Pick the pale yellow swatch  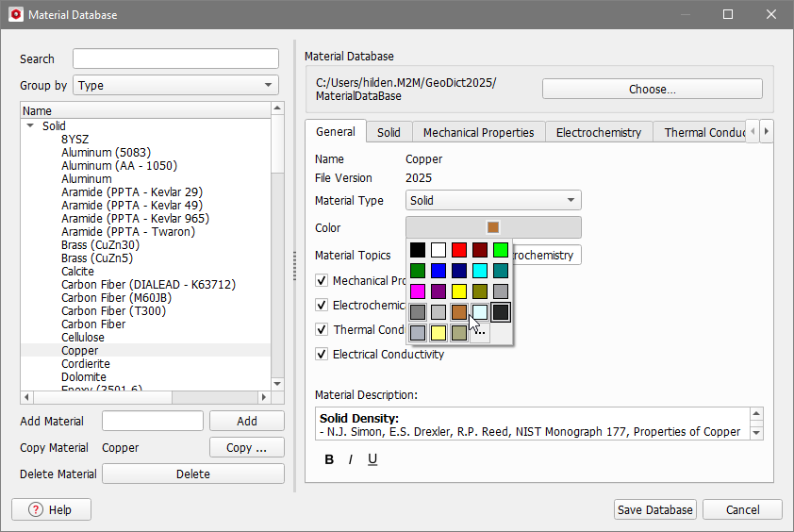click(438, 333)
